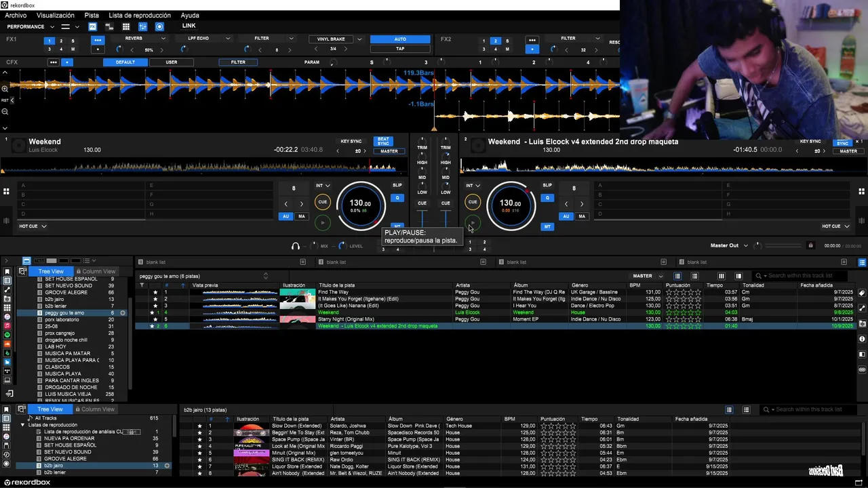This screenshot has width=868, height=488.
Task: Reset waveform zoom with RST
Action: click(5, 100)
